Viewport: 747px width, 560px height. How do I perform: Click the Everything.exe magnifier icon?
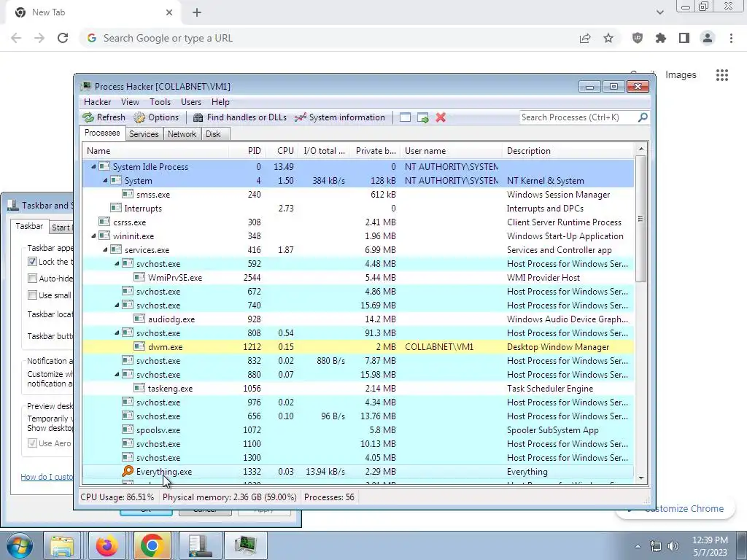[128, 472]
